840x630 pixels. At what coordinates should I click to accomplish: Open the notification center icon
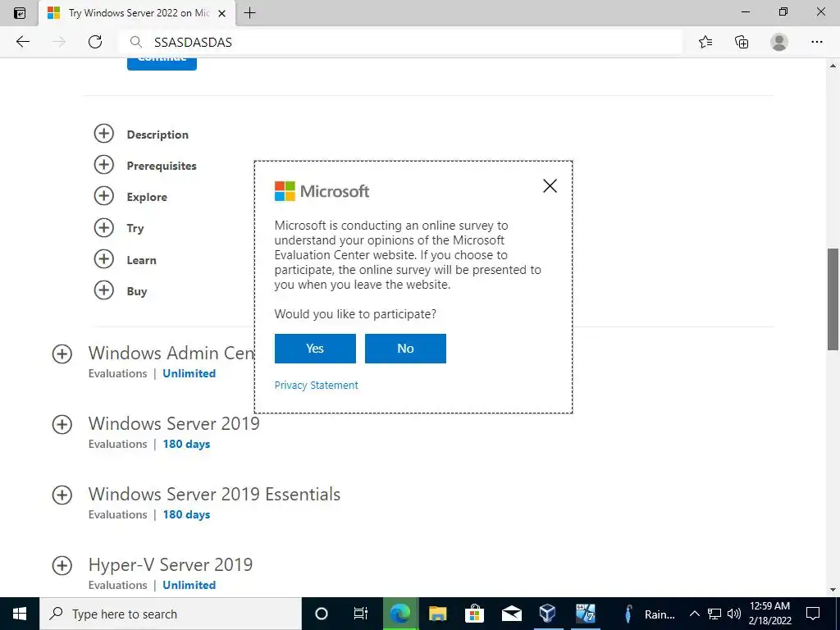pyautogui.click(x=813, y=614)
